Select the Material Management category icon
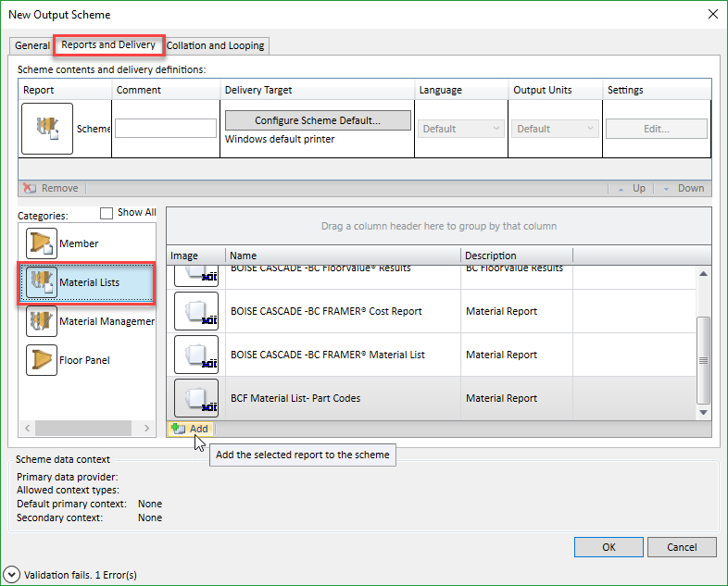Screen dimensions: 728x586 [x=42, y=321]
